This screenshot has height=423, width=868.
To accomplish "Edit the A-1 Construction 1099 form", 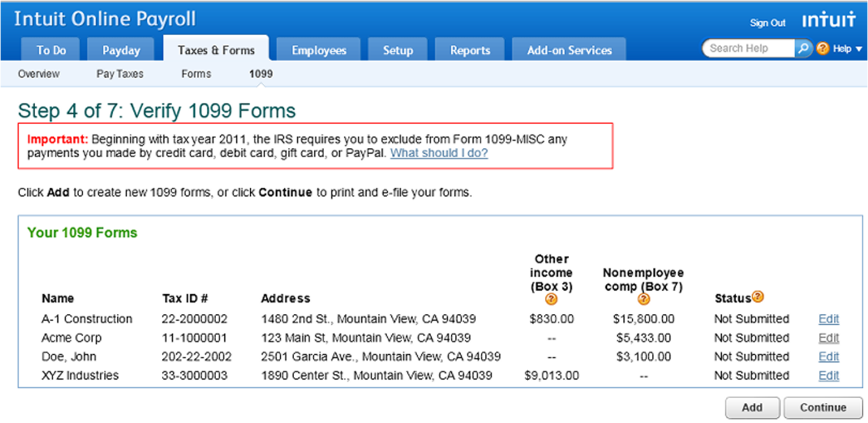I will (829, 319).
